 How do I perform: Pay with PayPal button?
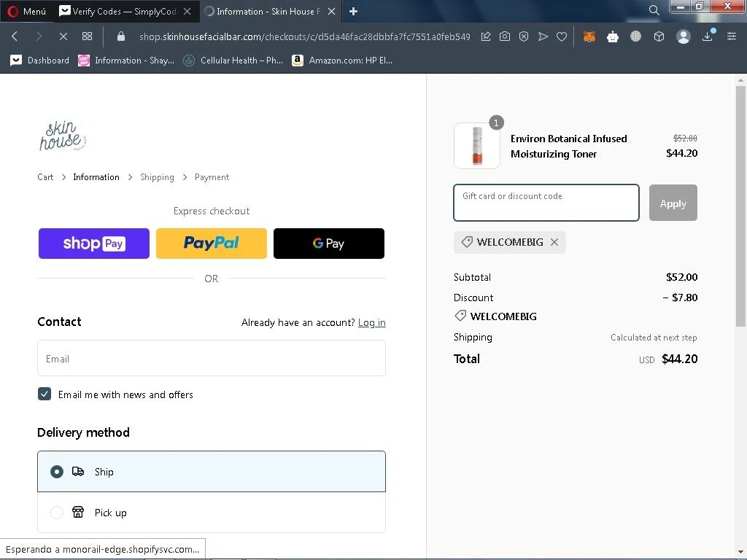coord(212,244)
